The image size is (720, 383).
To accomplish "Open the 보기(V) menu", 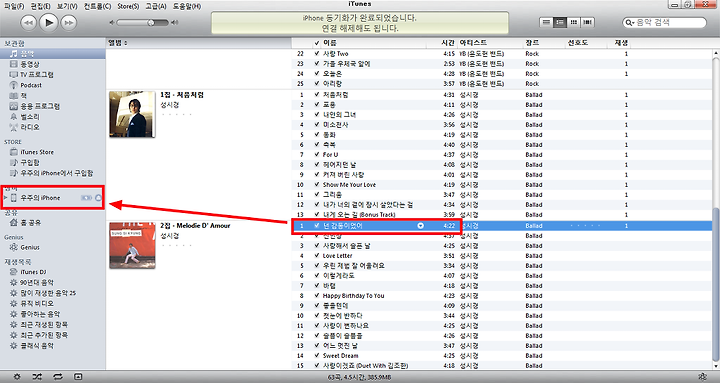I will click(x=67, y=6).
